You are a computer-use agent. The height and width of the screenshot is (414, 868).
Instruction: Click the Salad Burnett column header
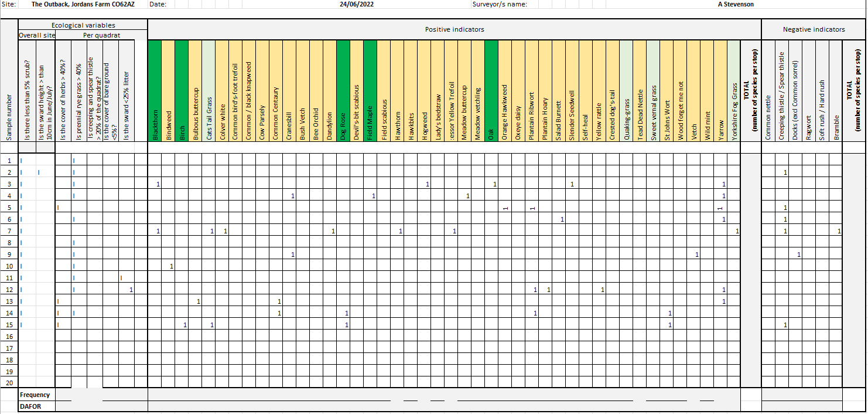[559, 90]
